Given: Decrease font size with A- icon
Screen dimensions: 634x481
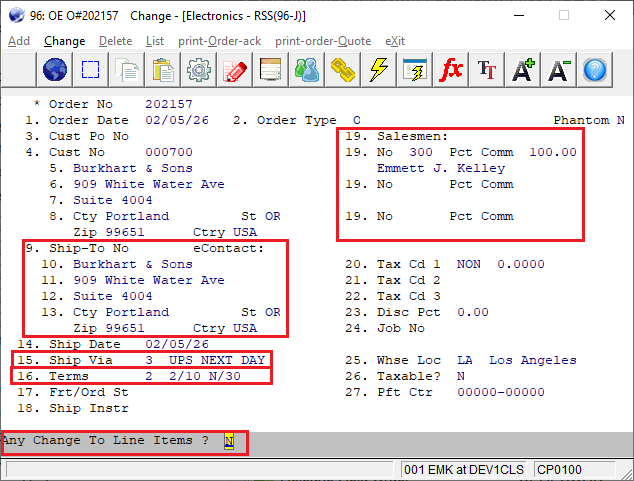Looking at the screenshot, I should pyautogui.click(x=559, y=70).
